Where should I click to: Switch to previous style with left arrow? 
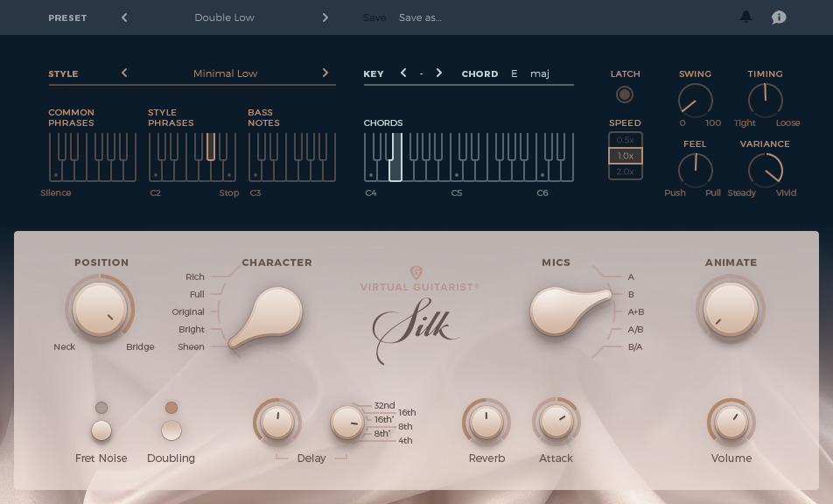(x=124, y=73)
